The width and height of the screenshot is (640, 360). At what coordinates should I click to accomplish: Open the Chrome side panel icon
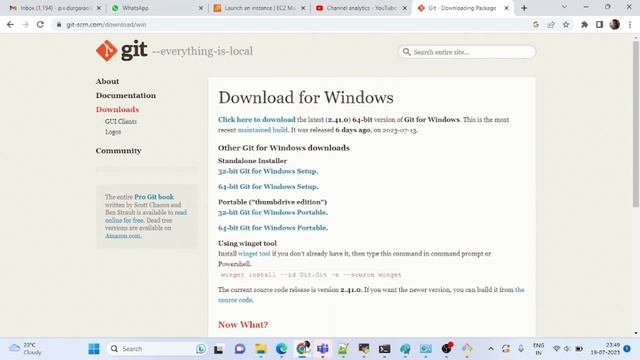599,24
